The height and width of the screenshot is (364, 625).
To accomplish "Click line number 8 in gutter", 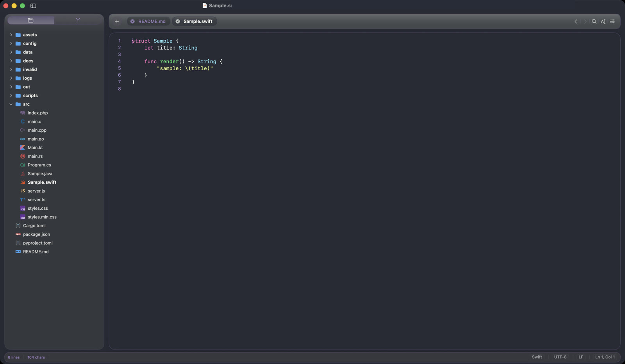I will [120, 89].
